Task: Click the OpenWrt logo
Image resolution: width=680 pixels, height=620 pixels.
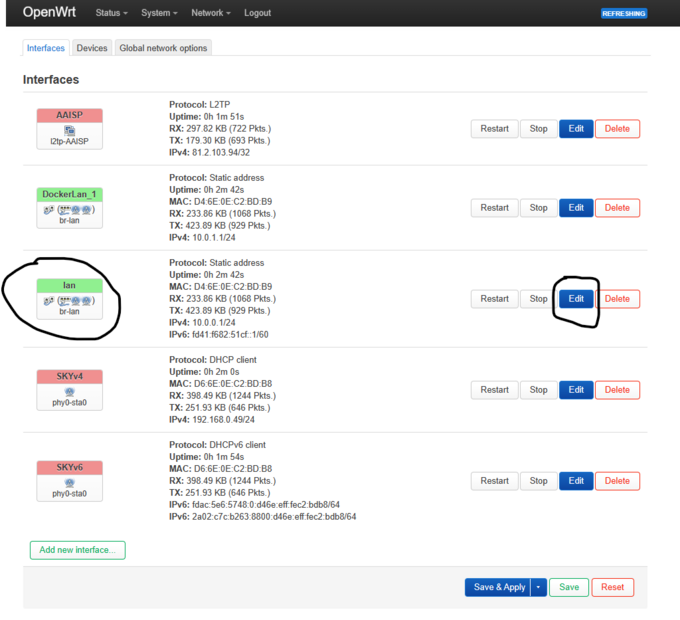Action: click(48, 13)
